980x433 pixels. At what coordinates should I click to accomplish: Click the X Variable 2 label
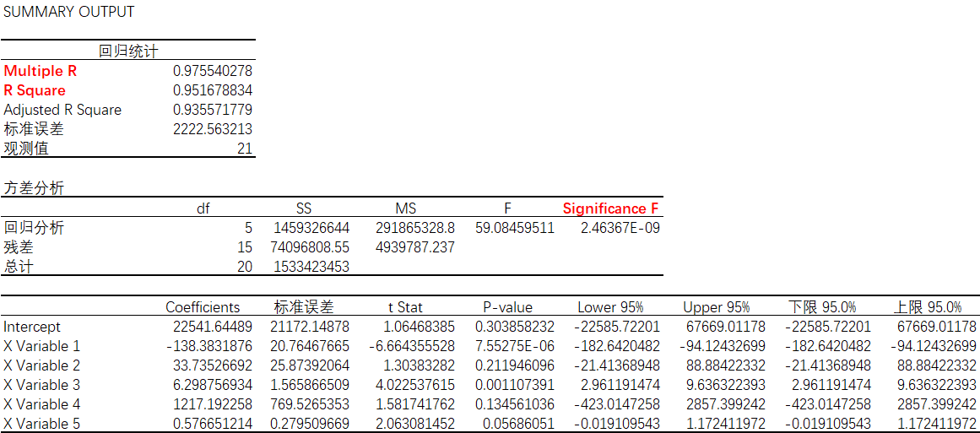tap(42, 365)
